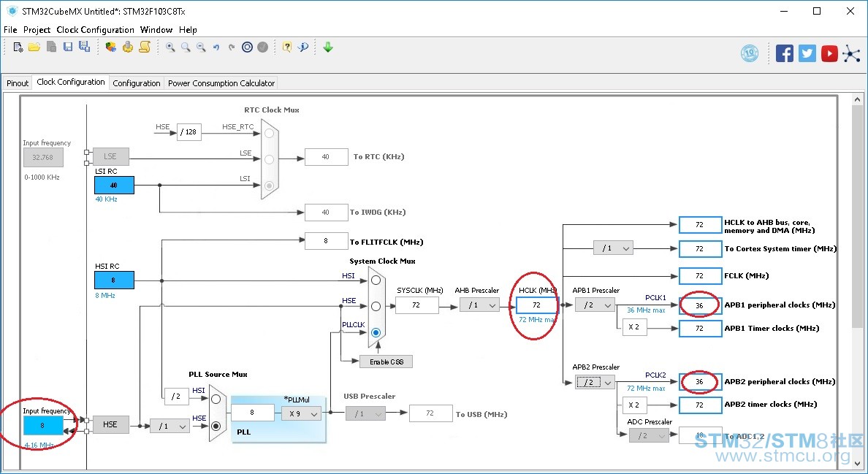This screenshot has height=474, width=868.
Task: Click the To USB (MHz) value box
Action: (430, 413)
